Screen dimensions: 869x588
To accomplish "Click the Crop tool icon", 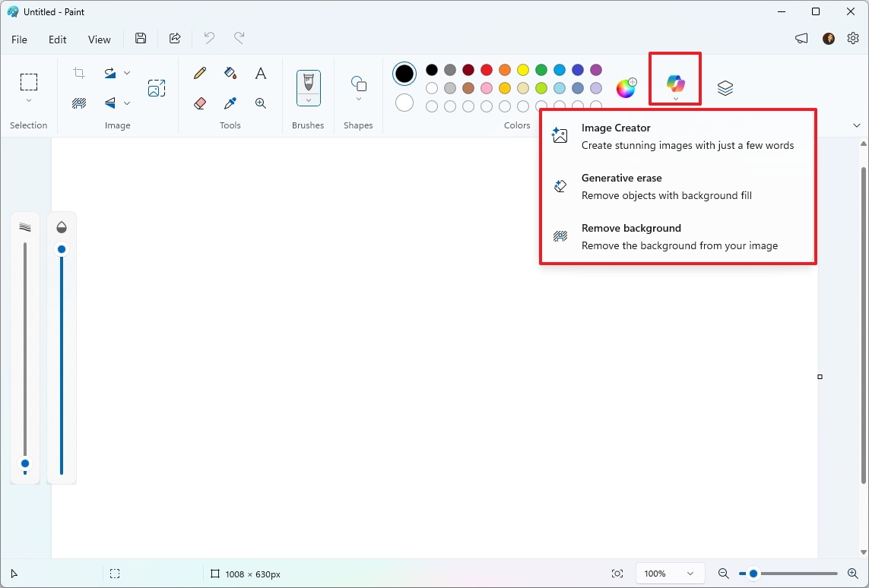I will (x=79, y=73).
